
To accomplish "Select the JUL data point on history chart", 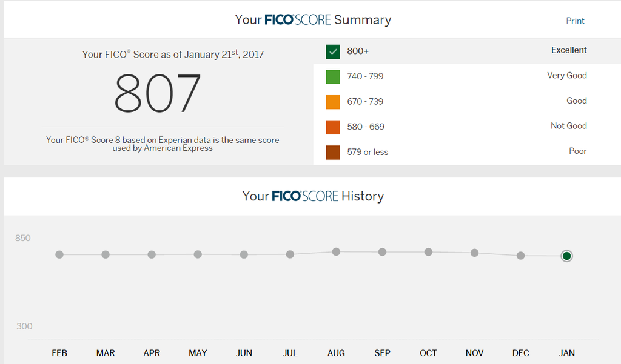I will 290,254.
